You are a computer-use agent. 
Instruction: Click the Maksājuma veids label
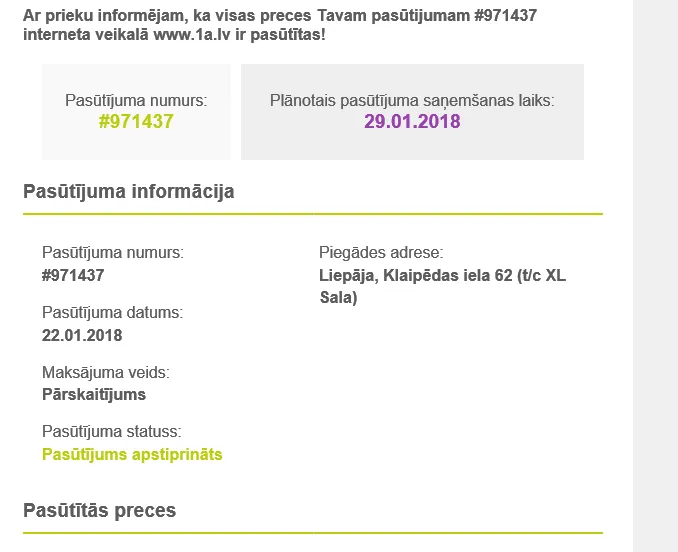tap(106, 372)
